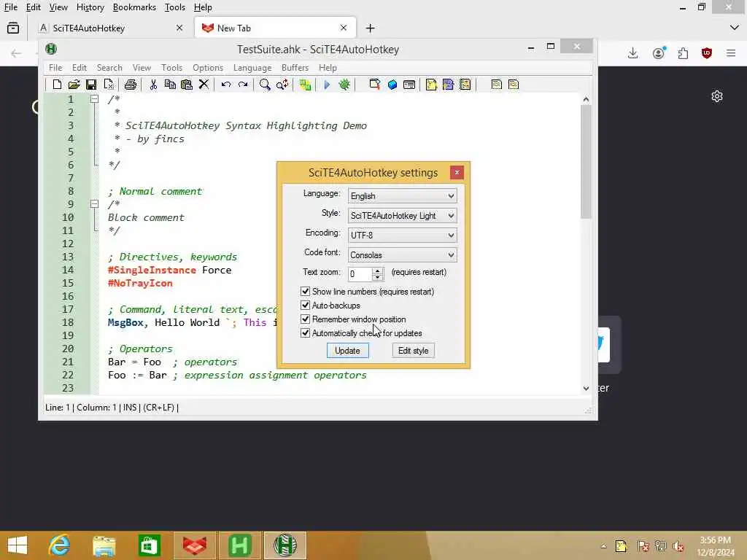Open the Style dropdown SciTE4AutoHotkey Light

click(403, 216)
